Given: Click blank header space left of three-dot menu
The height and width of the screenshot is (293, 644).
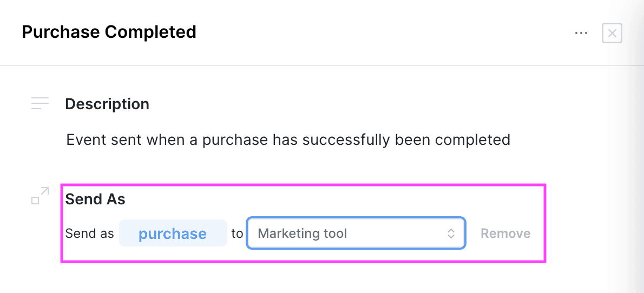Looking at the screenshot, I should point(433,33).
